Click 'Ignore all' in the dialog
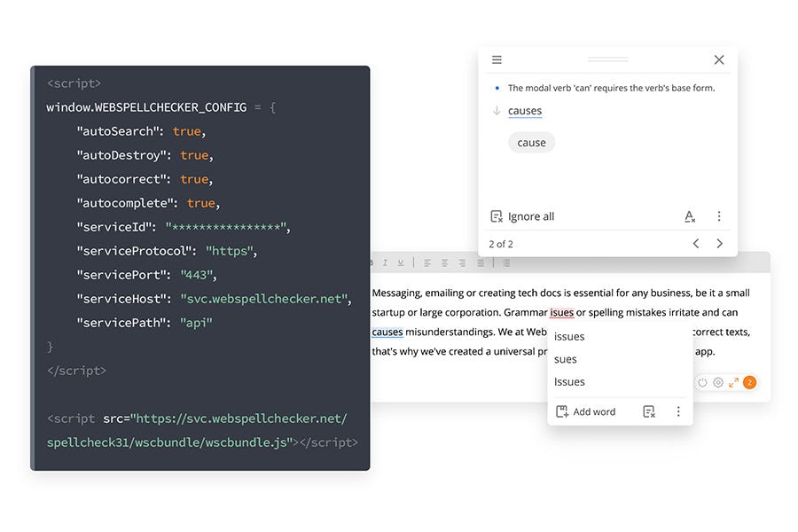The width and height of the screenshot is (798, 532). tap(522, 216)
